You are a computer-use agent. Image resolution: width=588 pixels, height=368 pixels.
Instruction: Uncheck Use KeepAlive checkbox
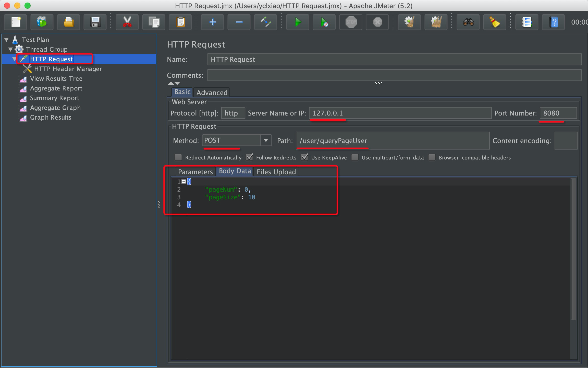point(304,157)
